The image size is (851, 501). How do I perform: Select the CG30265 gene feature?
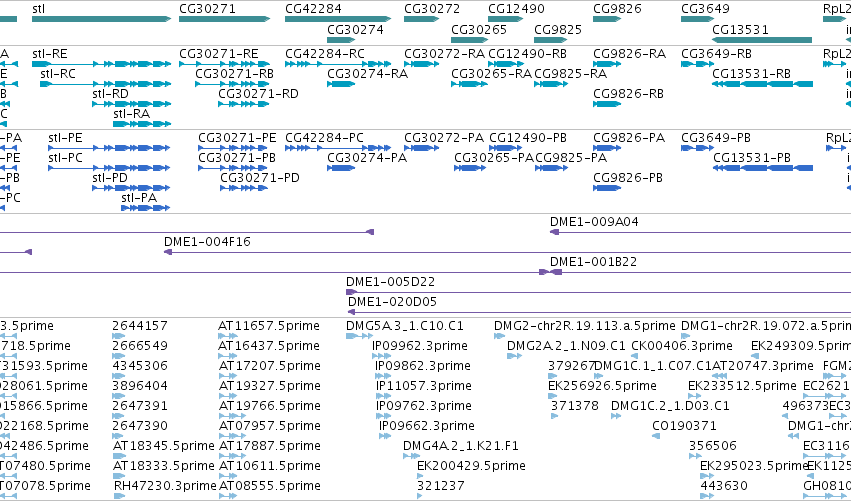tap(469, 40)
